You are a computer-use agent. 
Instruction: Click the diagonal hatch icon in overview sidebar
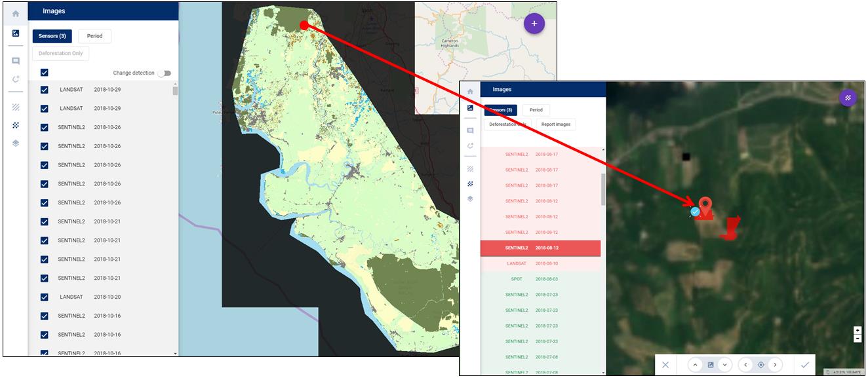click(x=16, y=107)
